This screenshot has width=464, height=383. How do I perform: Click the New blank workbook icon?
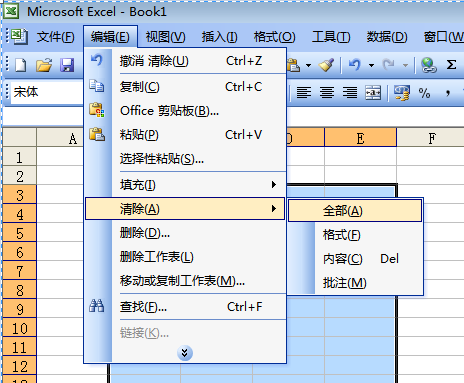(21, 65)
